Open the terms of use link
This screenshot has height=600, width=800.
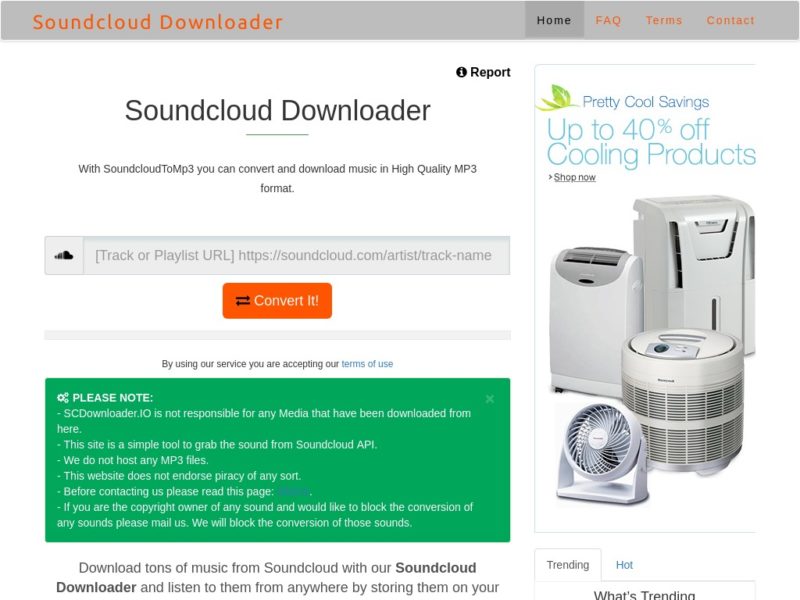367,364
